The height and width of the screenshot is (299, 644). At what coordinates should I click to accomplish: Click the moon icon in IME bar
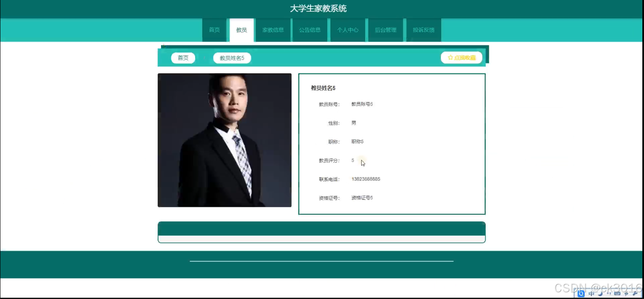(601, 294)
